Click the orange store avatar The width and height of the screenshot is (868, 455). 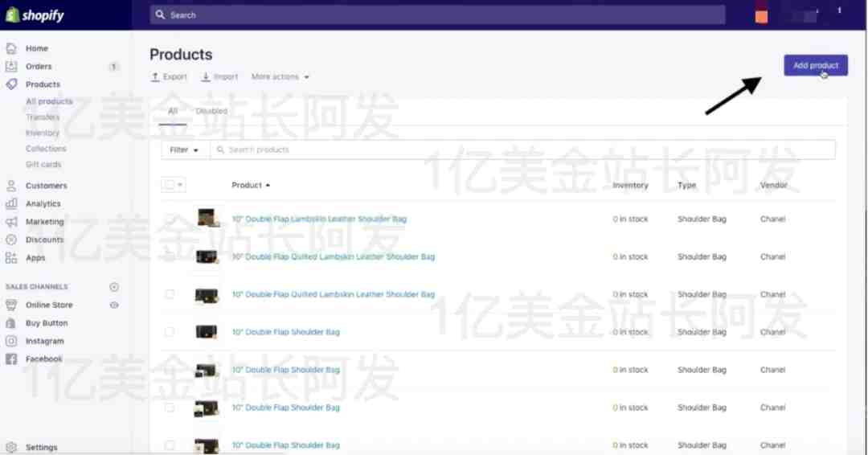[x=762, y=17]
